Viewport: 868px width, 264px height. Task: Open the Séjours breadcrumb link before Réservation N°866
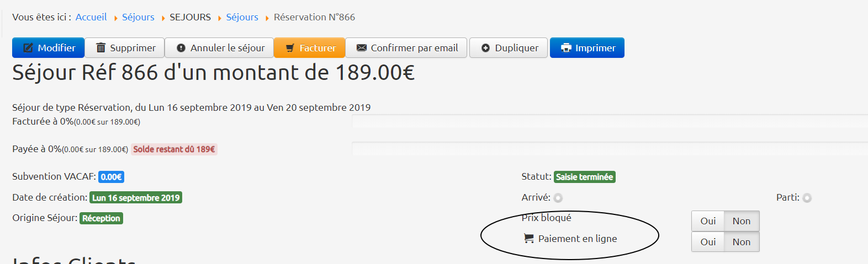(x=242, y=17)
